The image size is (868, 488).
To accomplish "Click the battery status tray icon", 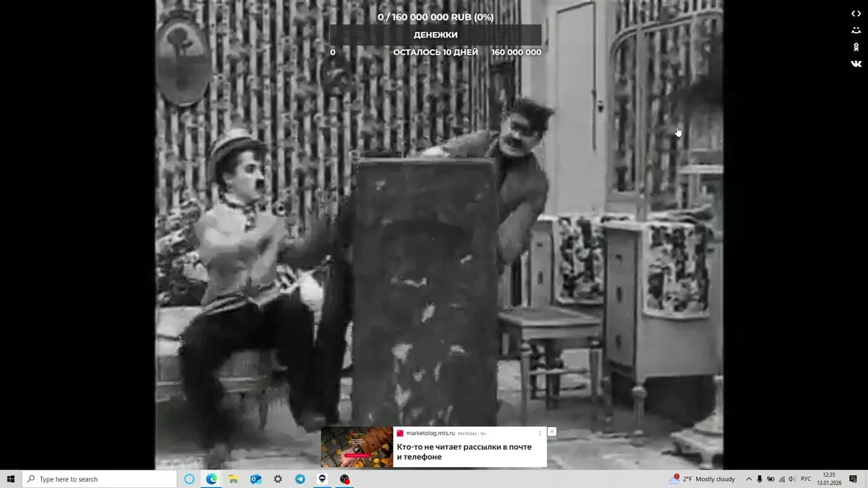I will point(770,479).
